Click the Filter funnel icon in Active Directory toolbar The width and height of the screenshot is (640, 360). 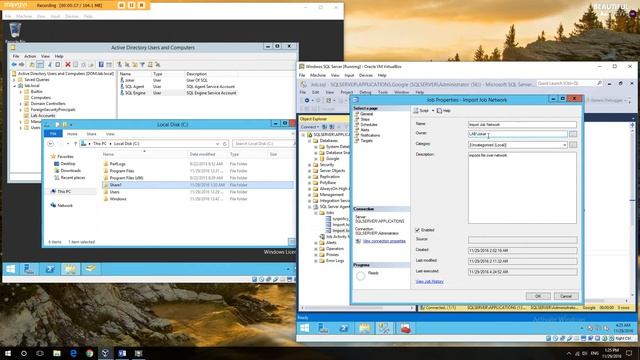tap(142, 64)
